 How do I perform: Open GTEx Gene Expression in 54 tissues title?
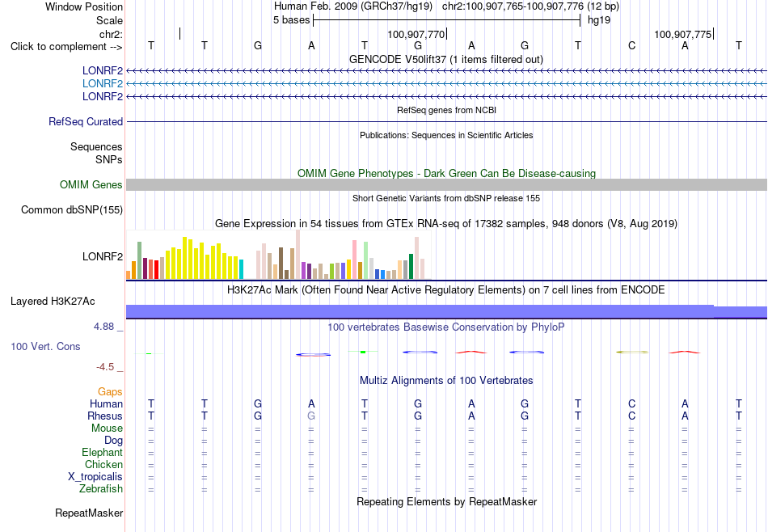[446, 224]
